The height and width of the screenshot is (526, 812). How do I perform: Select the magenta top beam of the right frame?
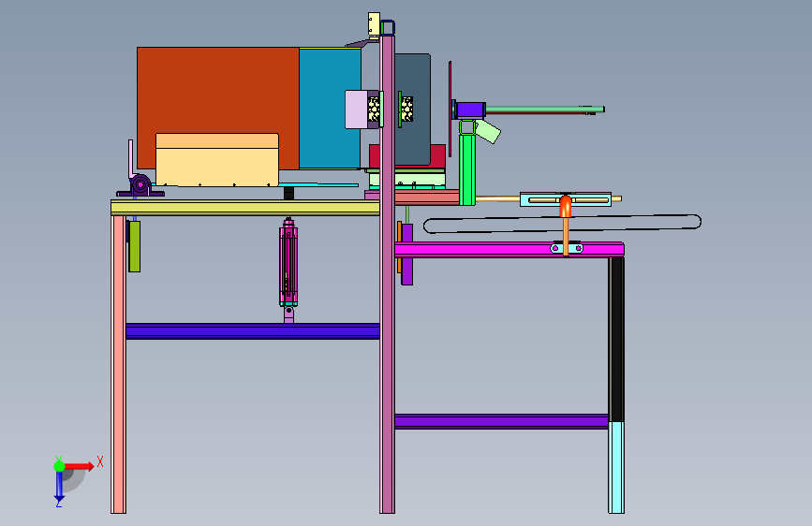(x=509, y=250)
